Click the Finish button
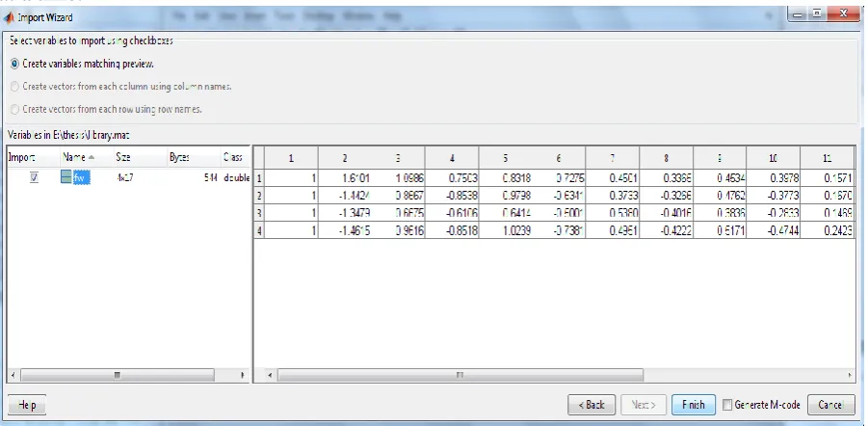 [693, 405]
